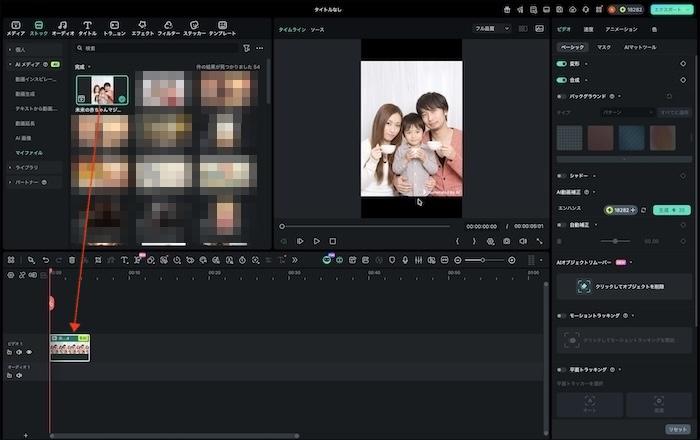Screen dimensions: 700x440
Task: Click the fullscreen expand icon under preview
Action: [x=539, y=241]
